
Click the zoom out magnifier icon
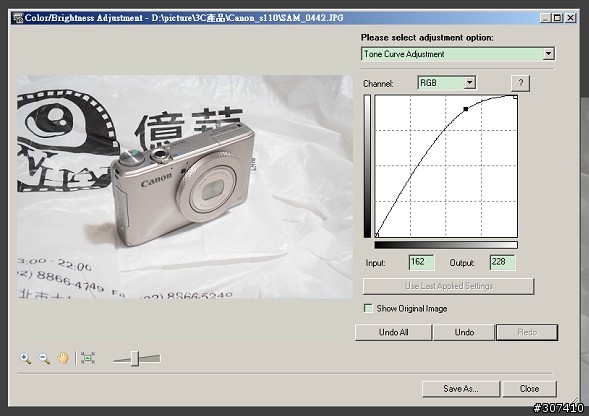pos(44,358)
